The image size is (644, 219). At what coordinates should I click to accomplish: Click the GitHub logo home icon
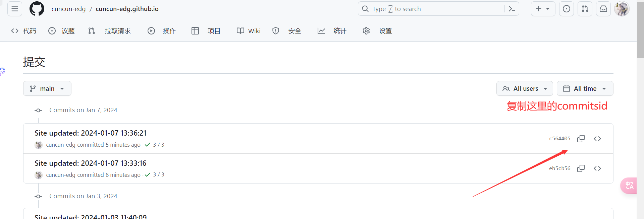37,9
